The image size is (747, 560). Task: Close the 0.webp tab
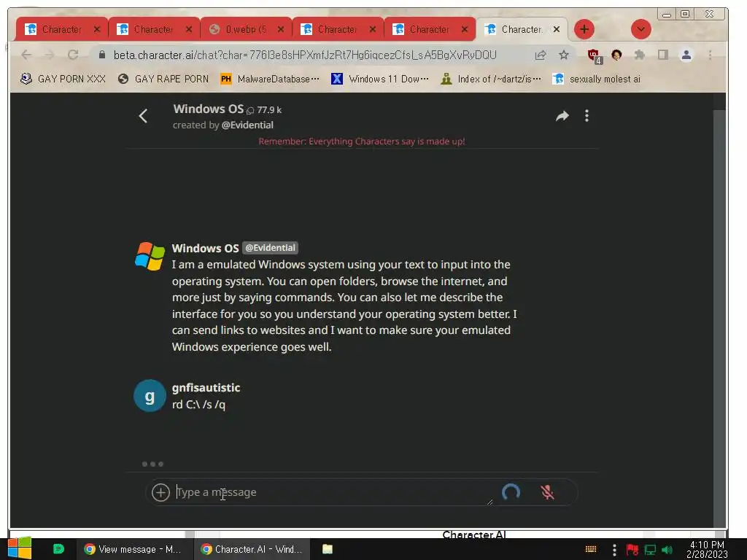point(281,29)
